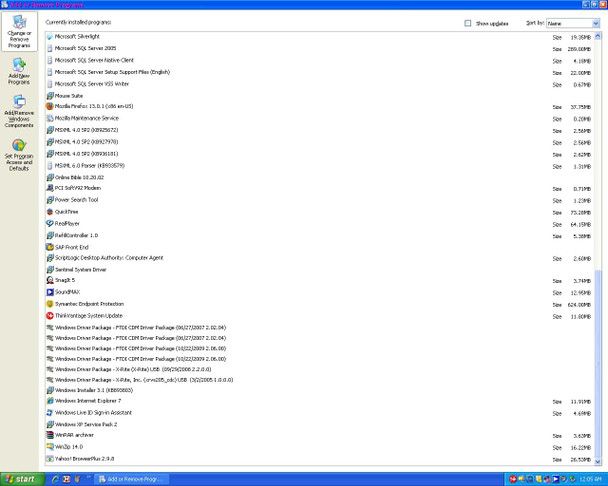Click the WinRAR archiver icon
The width and height of the screenshot is (608, 486).
(50, 435)
